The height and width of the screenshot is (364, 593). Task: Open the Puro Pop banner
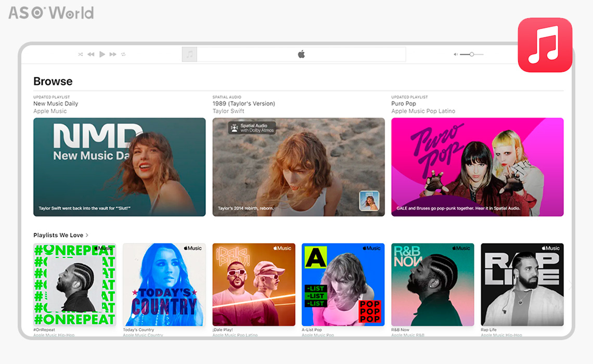pyautogui.click(x=478, y=167)
